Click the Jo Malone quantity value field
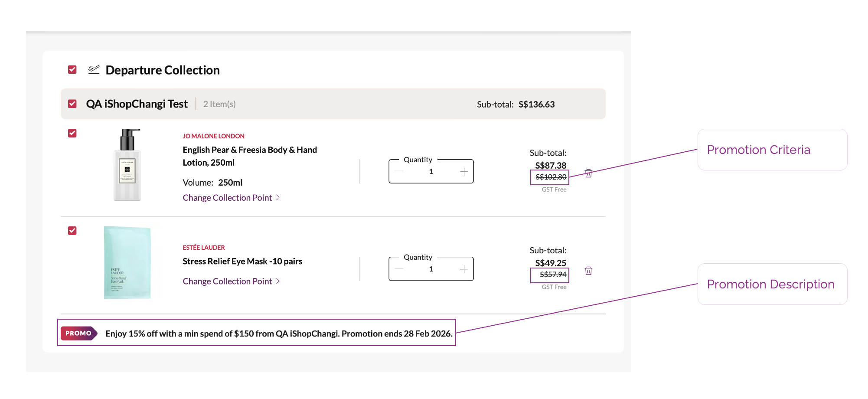The image size is (868, 399). 431,172
